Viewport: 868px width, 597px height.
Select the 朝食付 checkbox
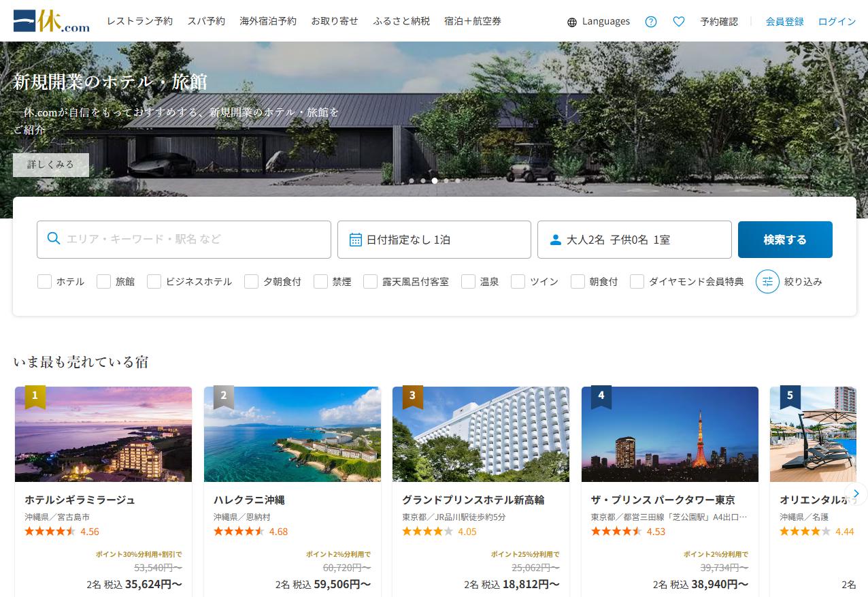[578, 281]
